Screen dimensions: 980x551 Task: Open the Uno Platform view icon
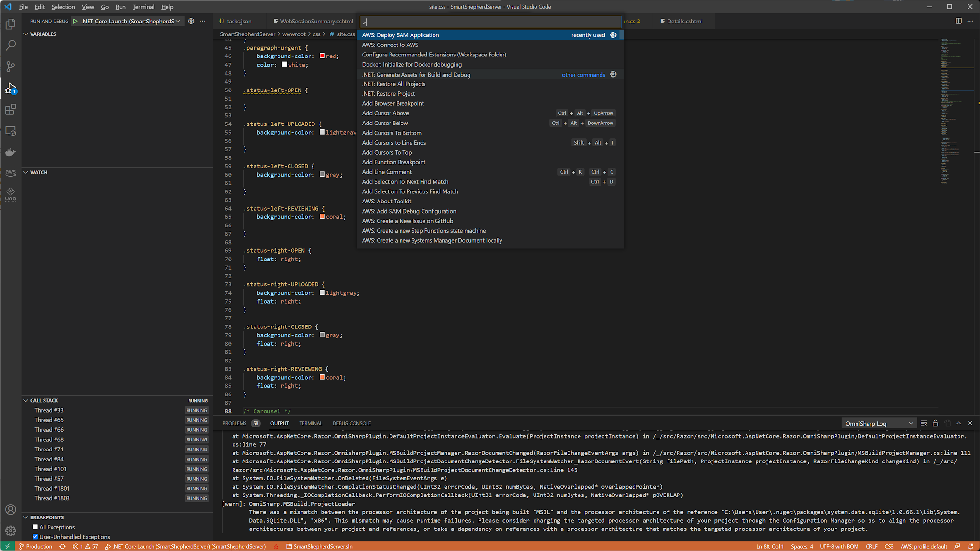pyautogui.click(x=11, y=194)
